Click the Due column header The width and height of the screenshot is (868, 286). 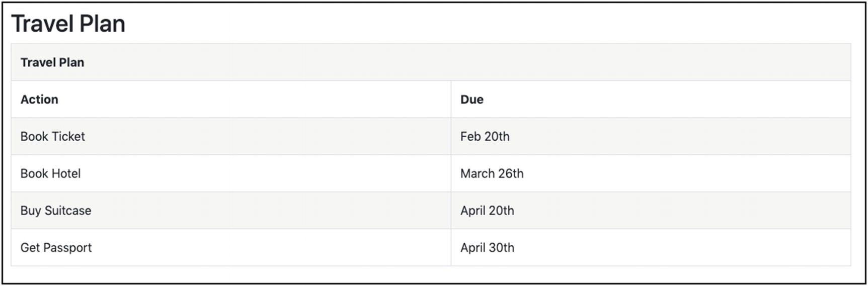click(471, 100)
